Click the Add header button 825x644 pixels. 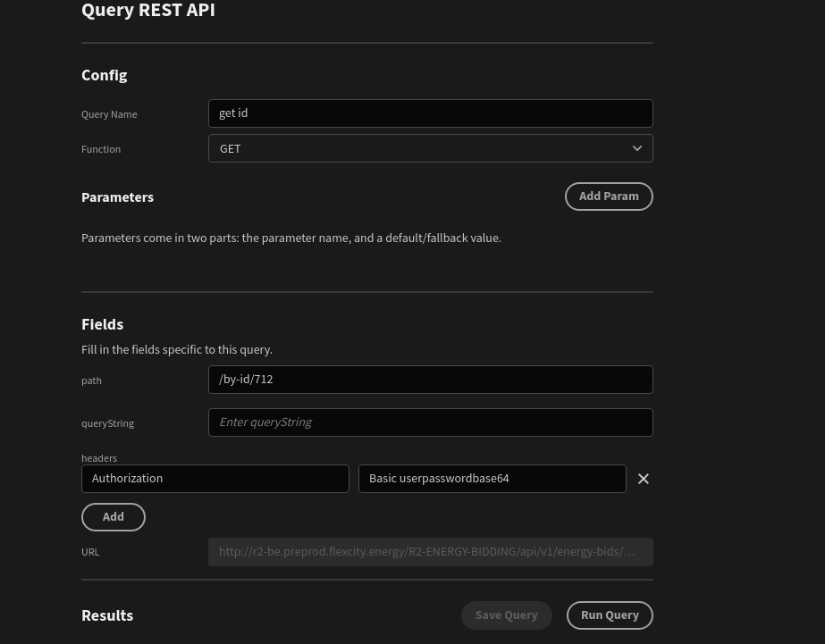pos(114,517)
